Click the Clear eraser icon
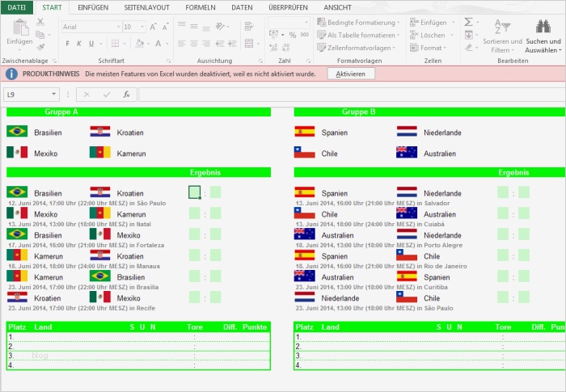This screenshot has height=392, width=566. pyautogui.click(x=468, y=48)
